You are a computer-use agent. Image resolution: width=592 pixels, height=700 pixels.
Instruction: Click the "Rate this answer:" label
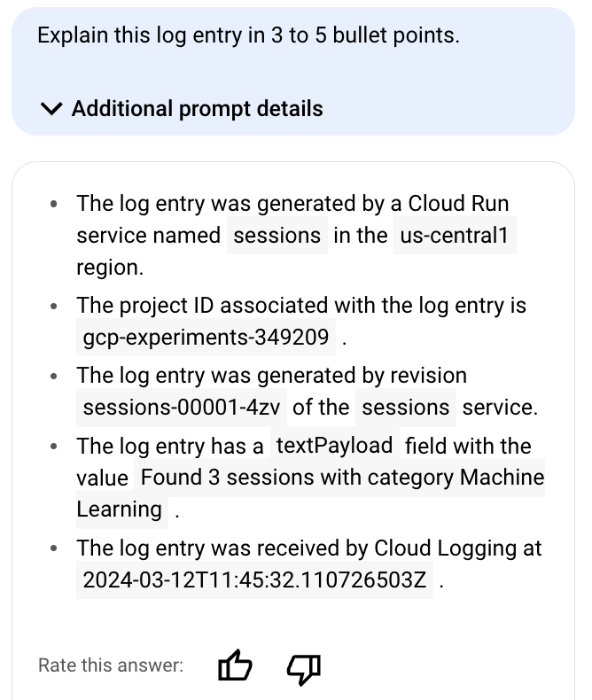111,665
